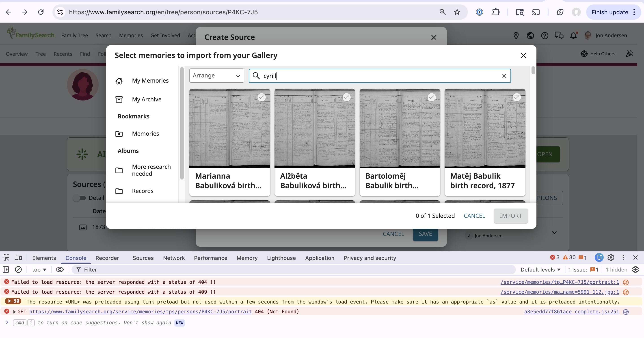
Task: Select the Marianna Babuliková memory checkbox
Action: [261, 97]
